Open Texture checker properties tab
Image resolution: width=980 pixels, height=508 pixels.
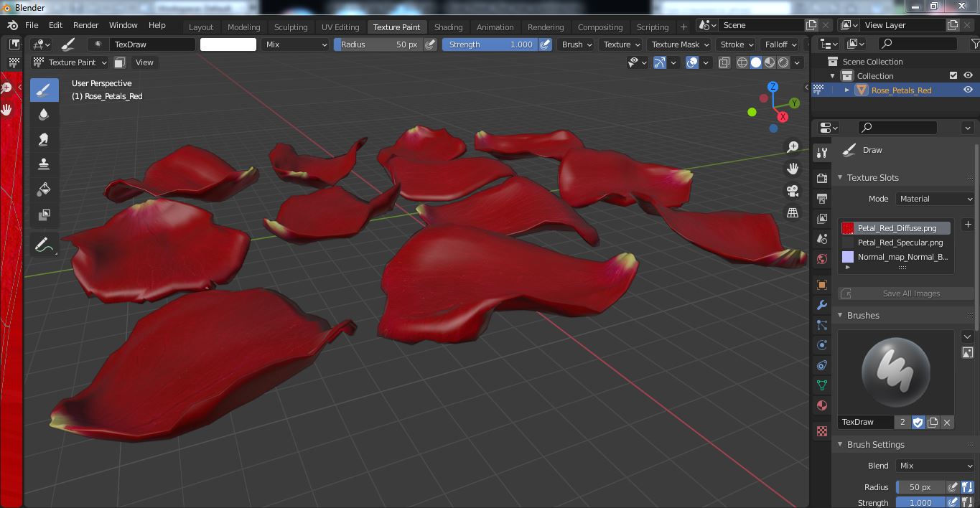coord(822,431)
